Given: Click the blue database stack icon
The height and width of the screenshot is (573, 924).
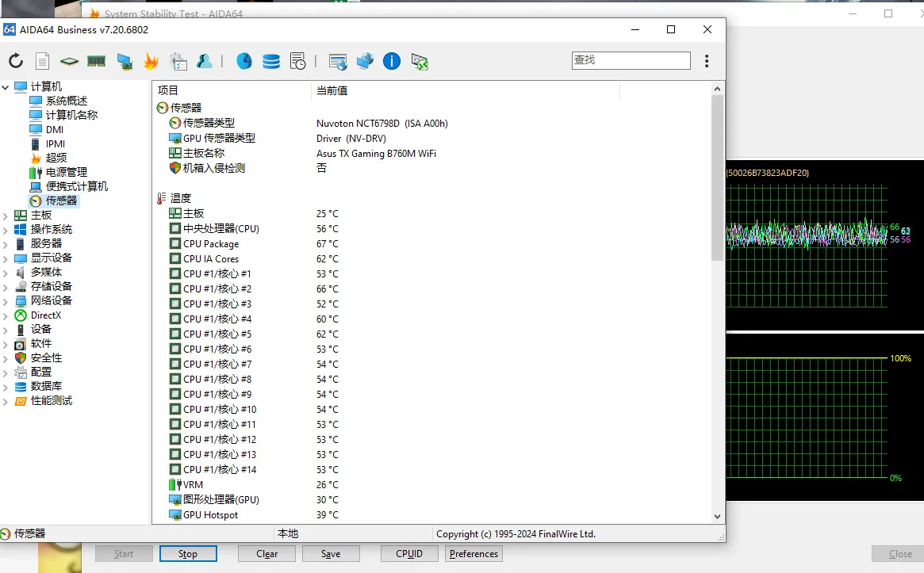Looking at the screenshot, I should (x=271, y=61).
